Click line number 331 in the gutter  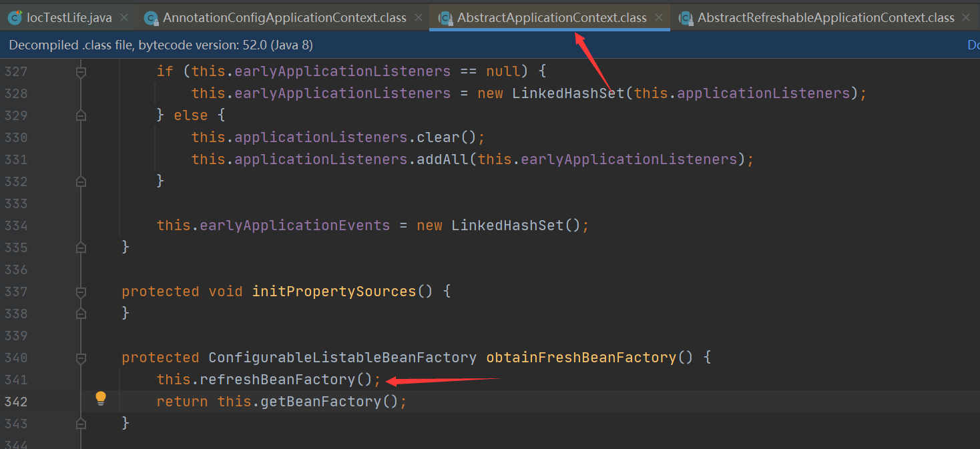(x=16, y=159)
